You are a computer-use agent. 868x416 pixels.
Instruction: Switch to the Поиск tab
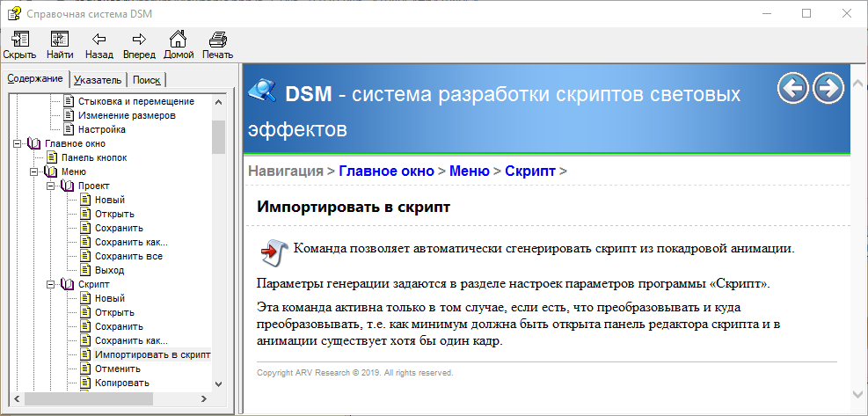tap(146, 80)
